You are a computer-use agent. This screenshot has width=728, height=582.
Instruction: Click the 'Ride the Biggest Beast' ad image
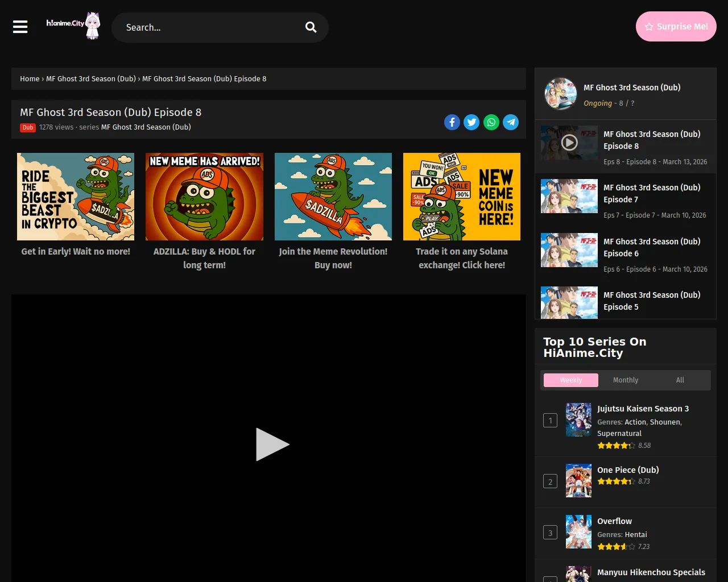point(76,197)
